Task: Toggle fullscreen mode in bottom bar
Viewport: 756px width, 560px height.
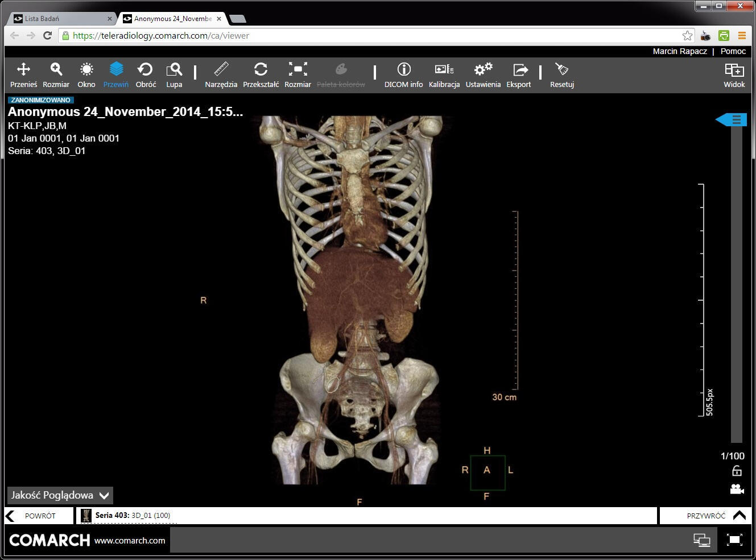Action: point(734,540)
